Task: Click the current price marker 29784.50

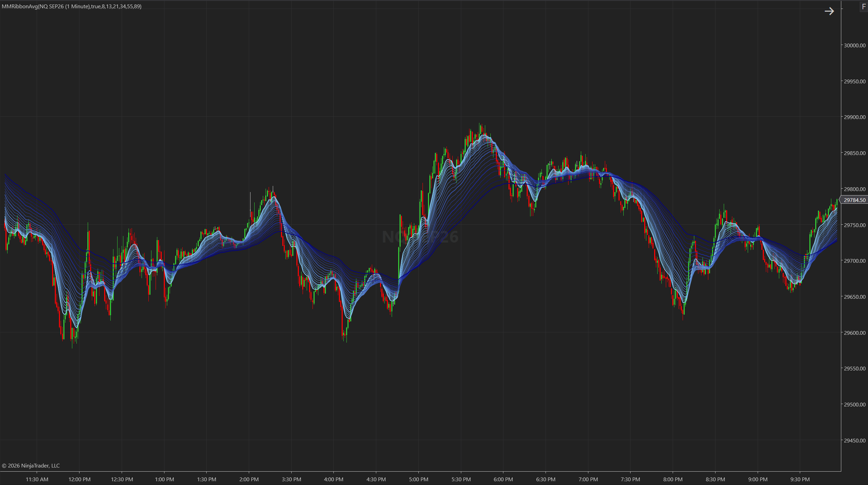Action: tap(855, 200)
